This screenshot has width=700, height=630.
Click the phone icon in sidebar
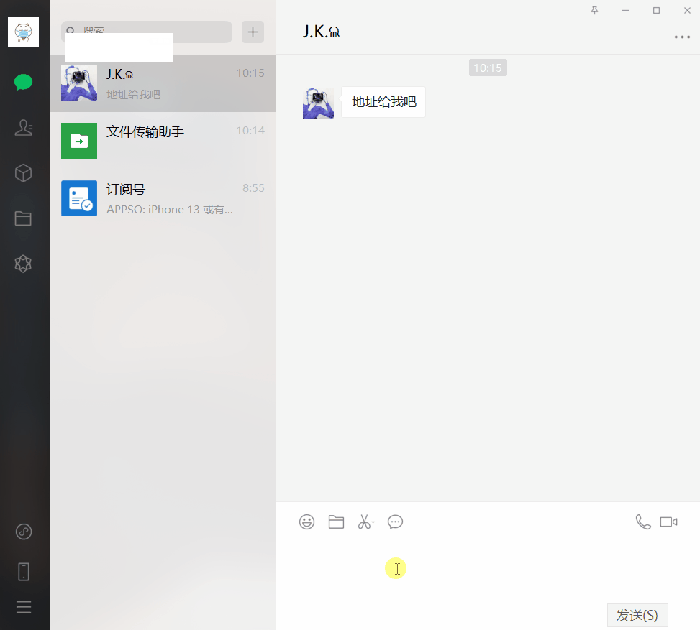coord(24,572)
